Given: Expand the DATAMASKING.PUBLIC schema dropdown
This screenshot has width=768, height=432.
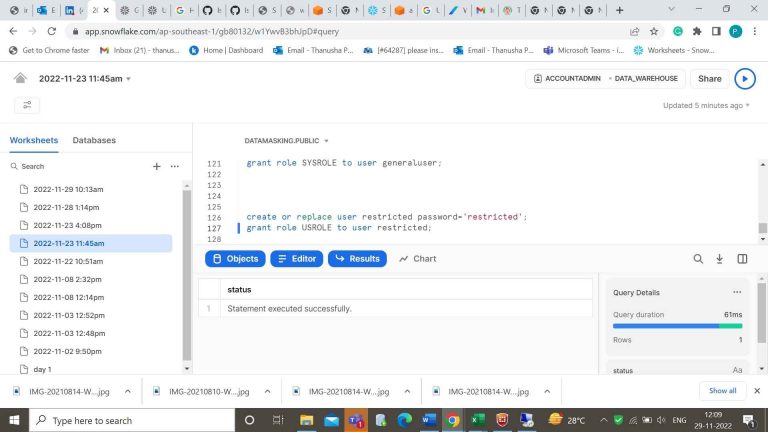Looking at the screenshot, I should pyautogui.click(x=287, y=141).
